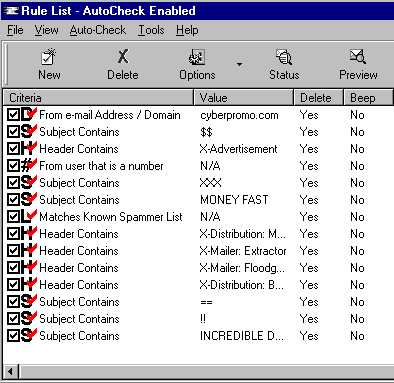Click the S icon for INCREDIBLE D... rule
The width and height of the screenshot is (394, 383).
28,336
